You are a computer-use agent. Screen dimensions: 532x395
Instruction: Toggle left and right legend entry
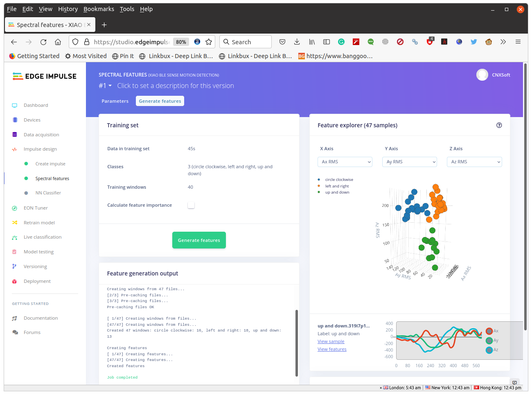[x=333, y=186]
